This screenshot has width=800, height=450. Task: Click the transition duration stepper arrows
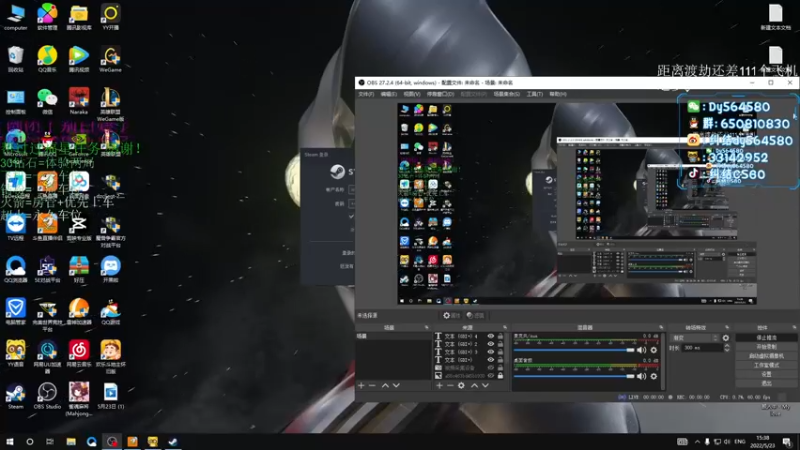tap(727, 347)
